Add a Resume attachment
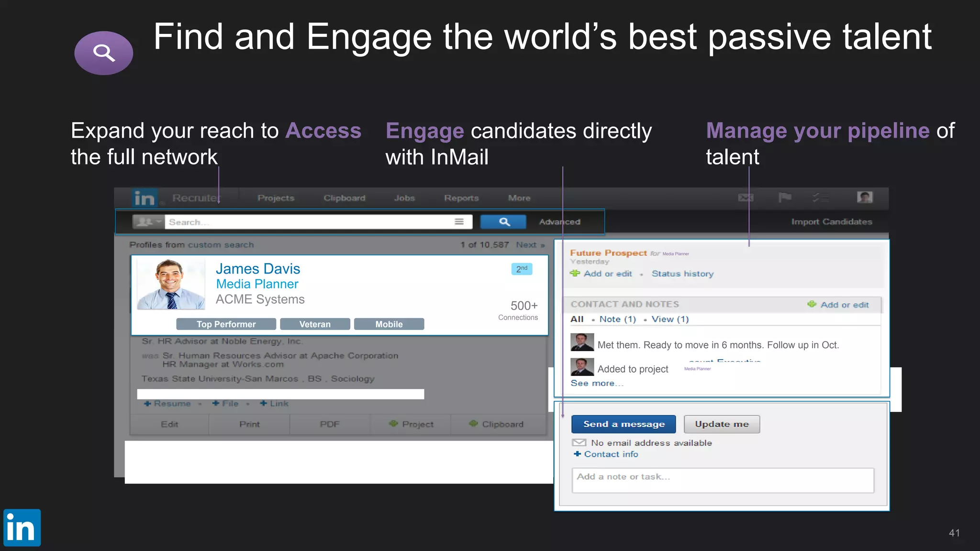The width and height of the screenshot is (980, 551). 167,404
